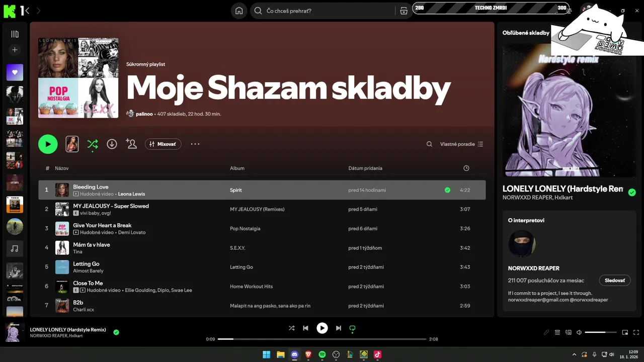Viewport: 644px width, 362px height.
Task: Toggle liked checkmark in Now Playing panel
Action: 632,193
